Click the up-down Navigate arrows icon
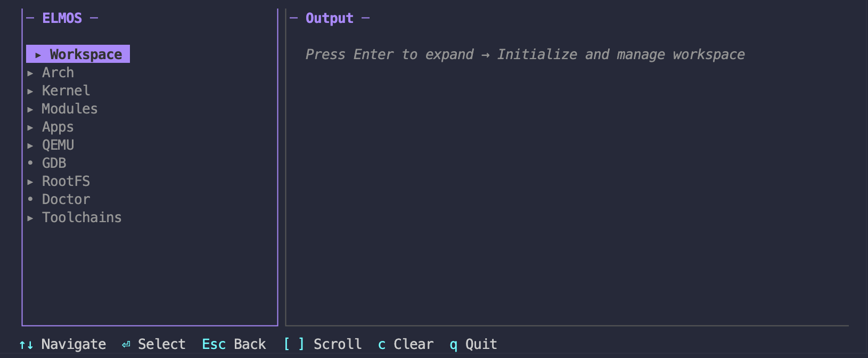868x358 pixels. tap(26, 345)
